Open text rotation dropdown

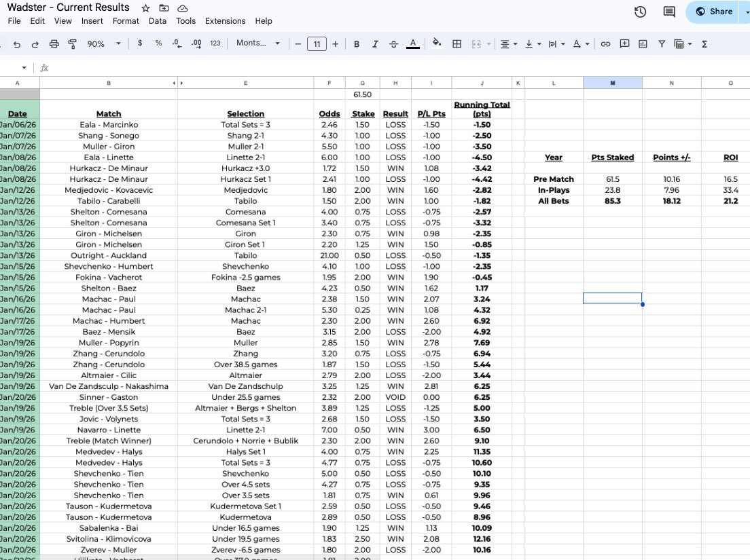(581, 44)
